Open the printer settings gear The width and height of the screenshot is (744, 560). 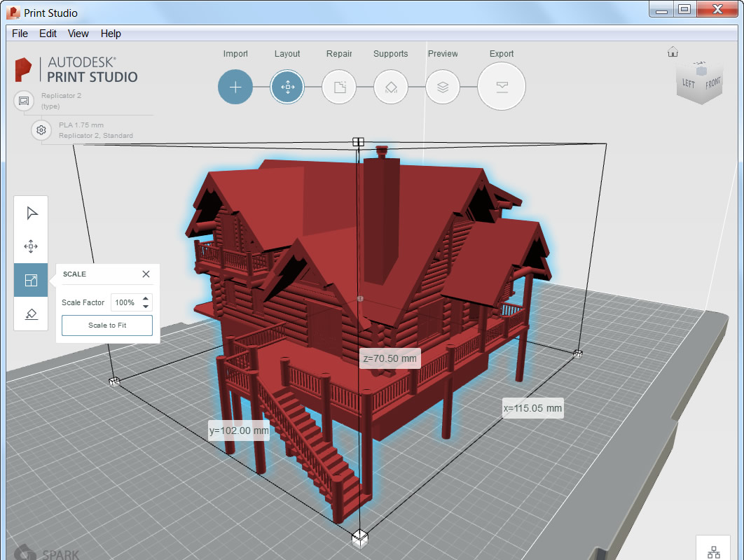tap(41, 130)
